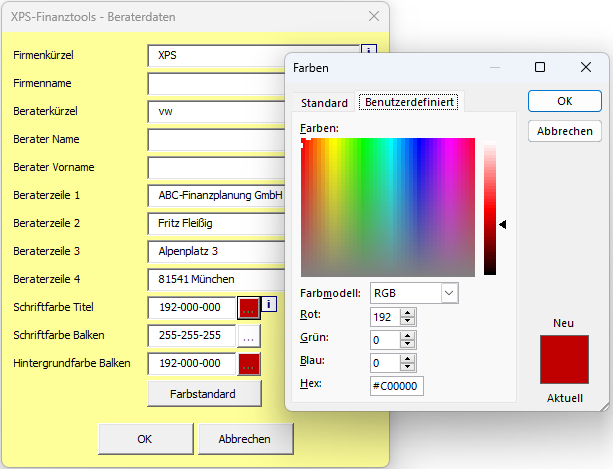Viewport: 613px width, 469px height.
Task: Confirm Farben dialog with OK
Action: click(565, 101)
